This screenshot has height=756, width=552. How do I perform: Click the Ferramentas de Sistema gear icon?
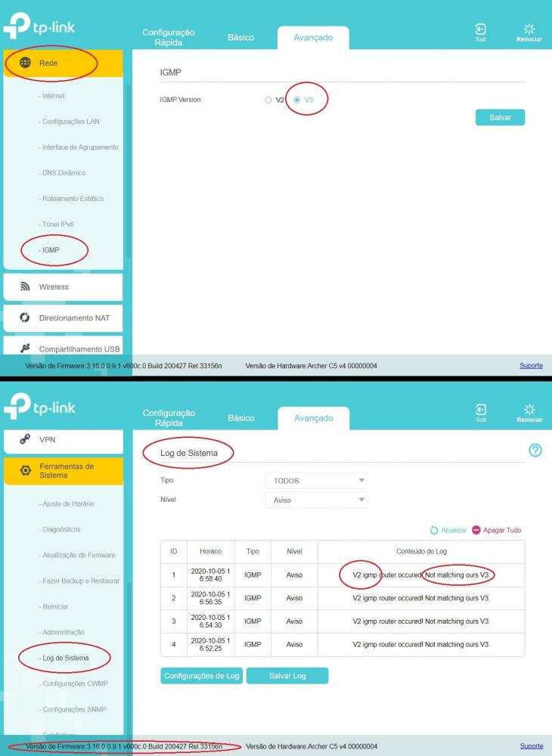point(26,470)
